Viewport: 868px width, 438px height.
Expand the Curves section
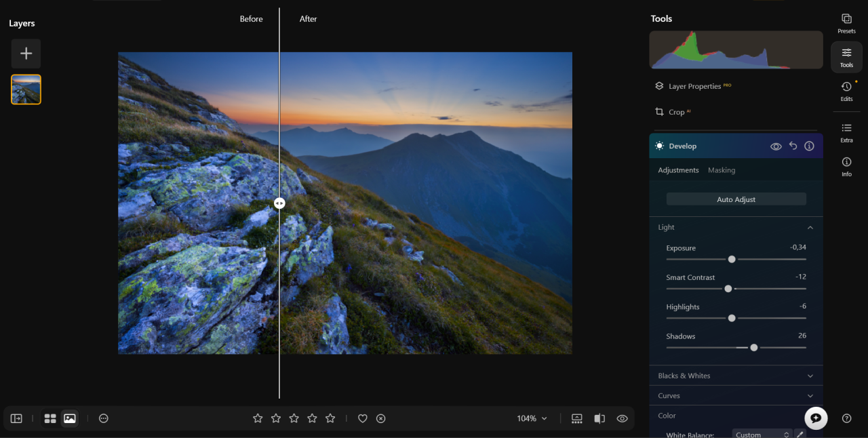pos(736,395)
